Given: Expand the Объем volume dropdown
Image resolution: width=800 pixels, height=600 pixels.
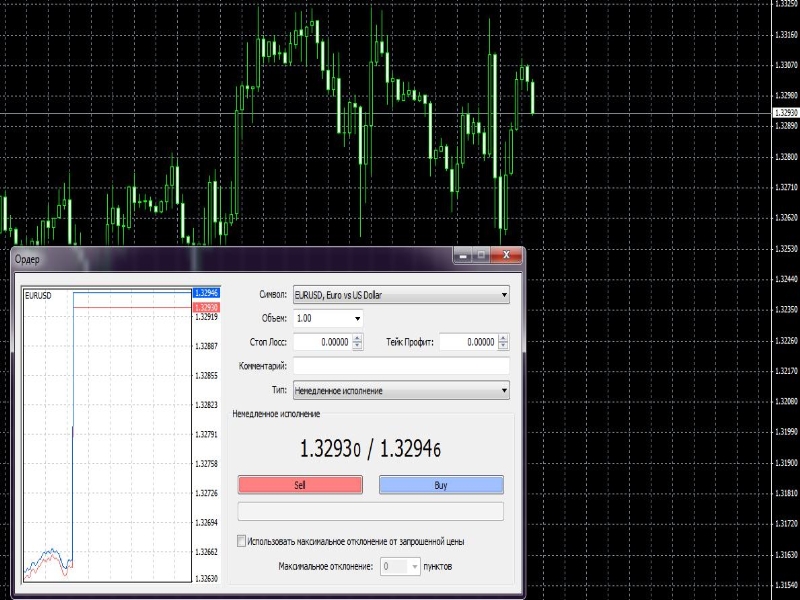Looking at the screenshot, I should [358, 318].
